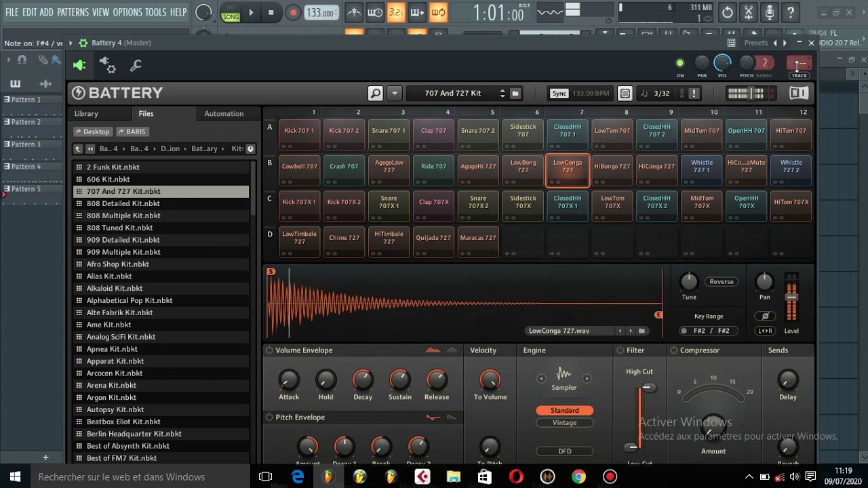Click the FL Studio play button

(x=251, y=12)
